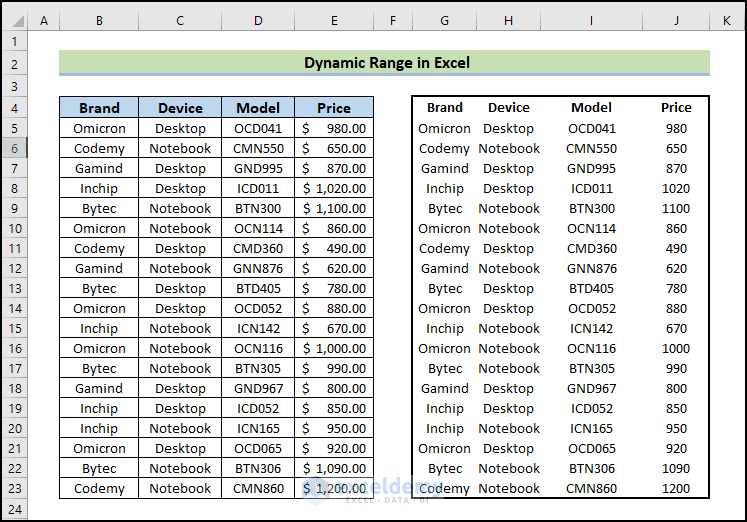Click the 'Brand' header in column G
This screenshot has width=747, height=522.
[444, 108]
